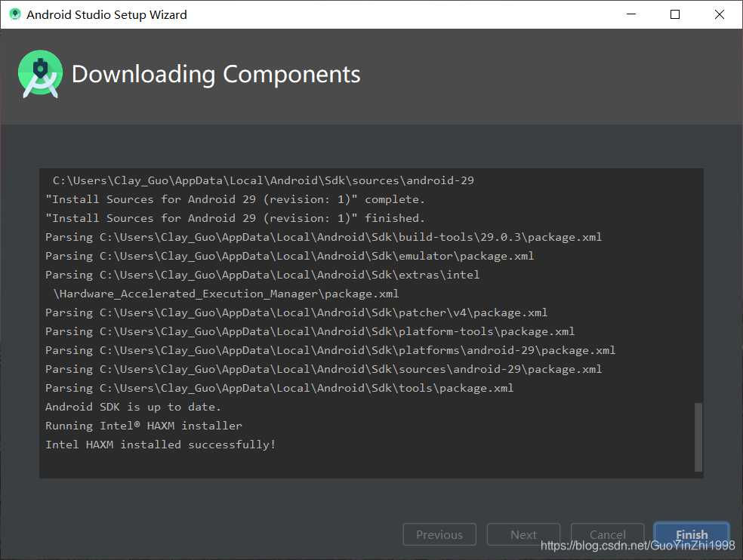Click the platforms android-29 parsing line
This screenshot has width=743, height=560.
point(329,349)
